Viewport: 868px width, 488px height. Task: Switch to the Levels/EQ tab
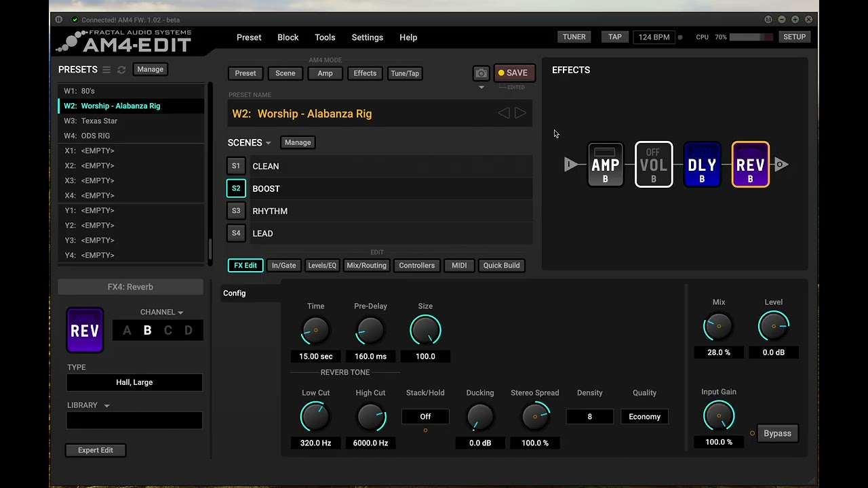(x=322, y=266)
